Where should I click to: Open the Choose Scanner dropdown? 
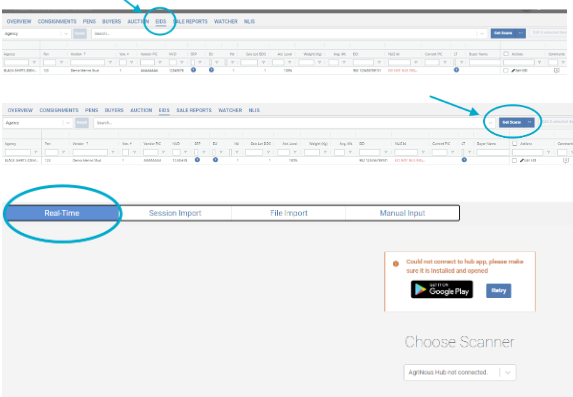(x=460, y=373)
